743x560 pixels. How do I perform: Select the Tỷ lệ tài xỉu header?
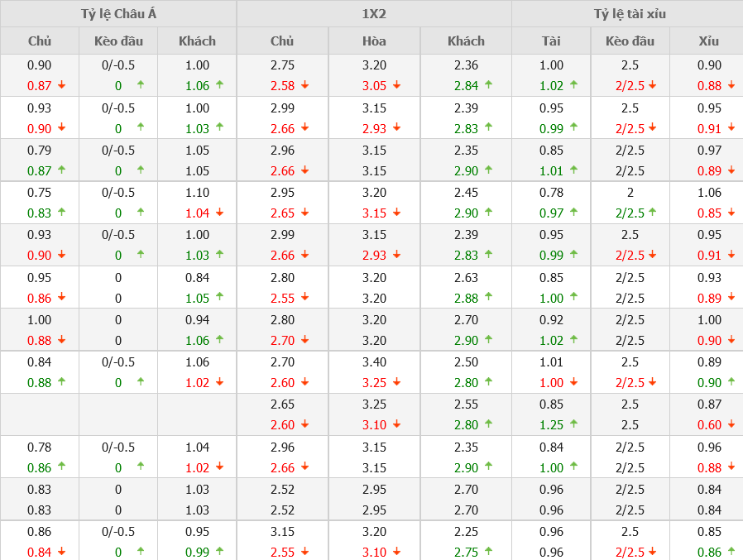pyautogui.click(x=630, y=14)
